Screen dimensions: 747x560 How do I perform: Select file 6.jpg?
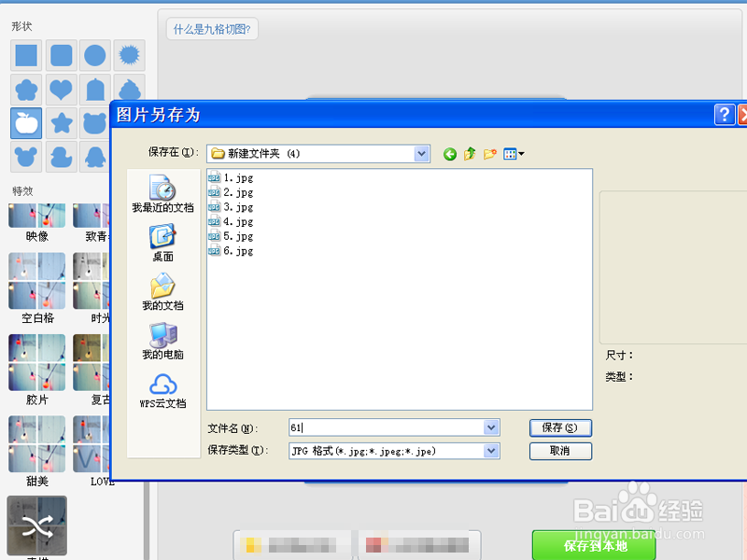pos(231,251)
